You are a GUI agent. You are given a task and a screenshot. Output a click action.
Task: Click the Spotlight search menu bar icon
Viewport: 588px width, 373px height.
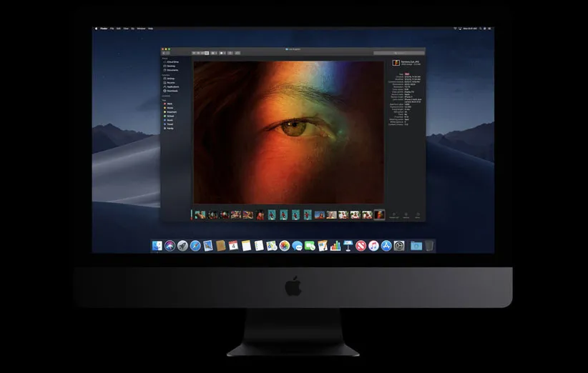[481, 29]
